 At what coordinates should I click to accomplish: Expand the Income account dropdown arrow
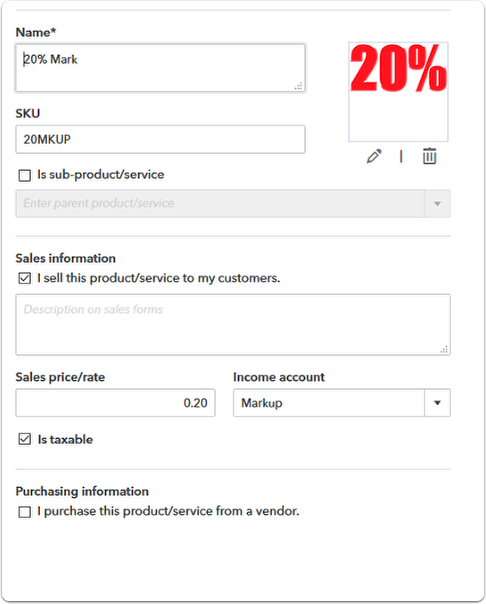(x=437, y=403)
